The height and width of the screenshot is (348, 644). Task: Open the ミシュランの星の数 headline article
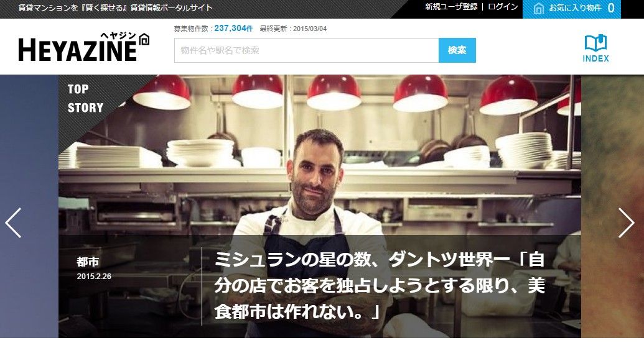[x=380, y=286]
